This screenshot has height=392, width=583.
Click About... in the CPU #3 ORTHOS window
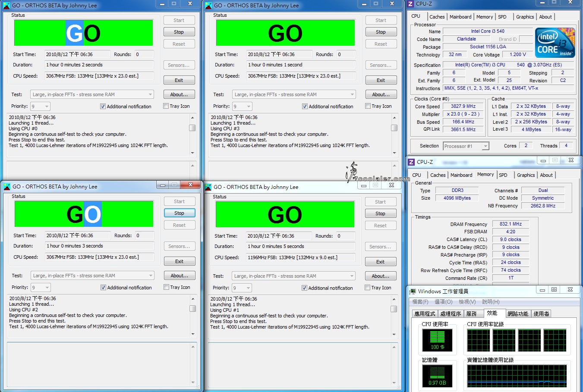pos(381,94)
